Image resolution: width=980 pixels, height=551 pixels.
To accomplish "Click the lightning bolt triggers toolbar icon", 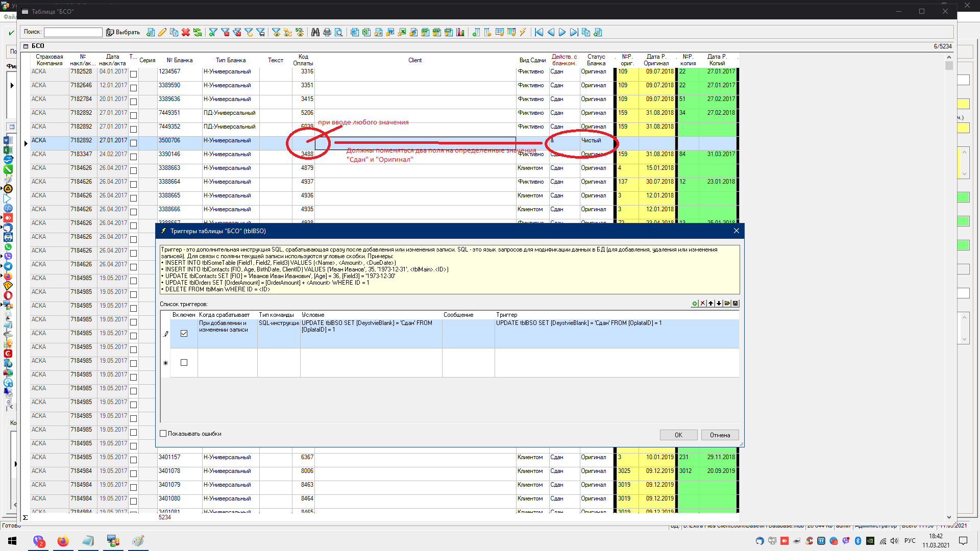I will click(x=523, y=32).
